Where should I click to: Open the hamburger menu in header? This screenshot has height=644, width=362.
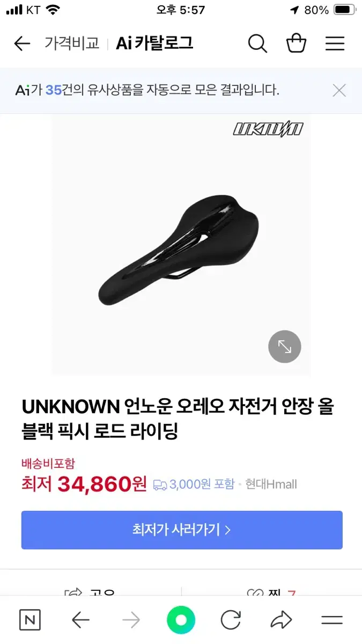click(x=335, y=43)
